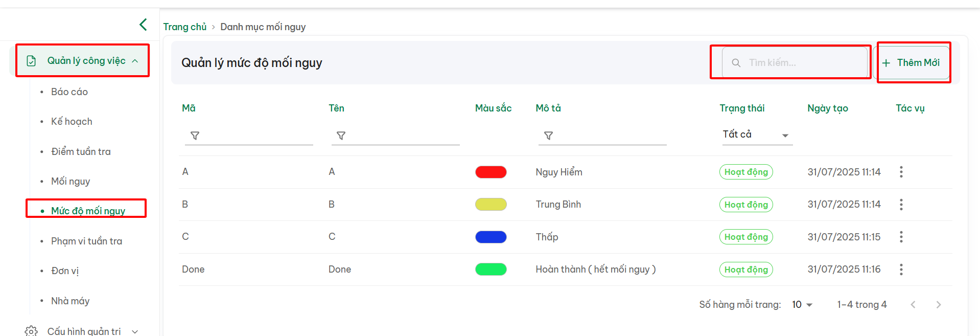Navigate to Trang chủ breadcrumb link
980x336 pixels.
184,27
